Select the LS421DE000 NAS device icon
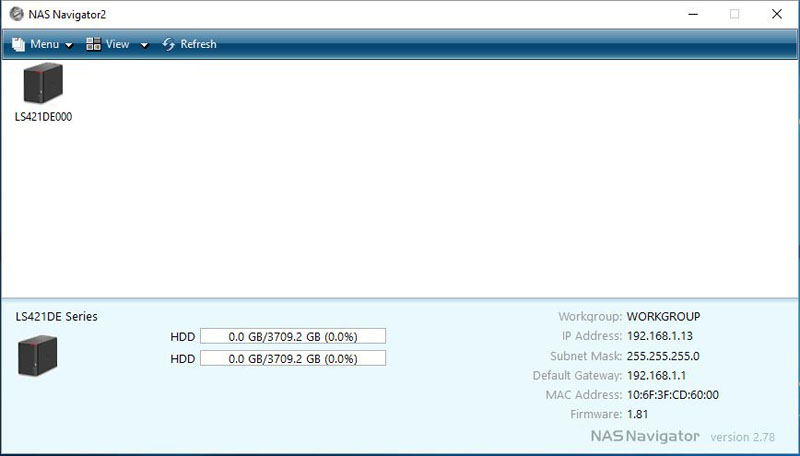 (x=43, y=83)
